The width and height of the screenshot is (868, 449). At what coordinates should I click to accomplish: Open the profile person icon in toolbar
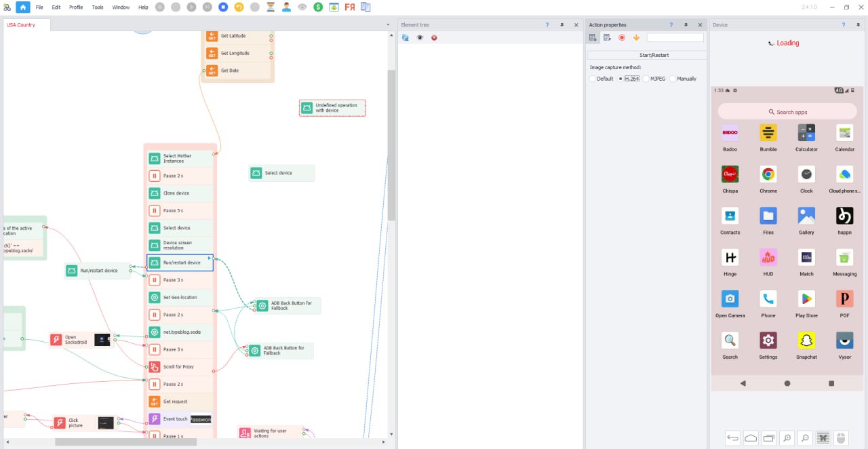pyautogui.click(x=286, y=7)
